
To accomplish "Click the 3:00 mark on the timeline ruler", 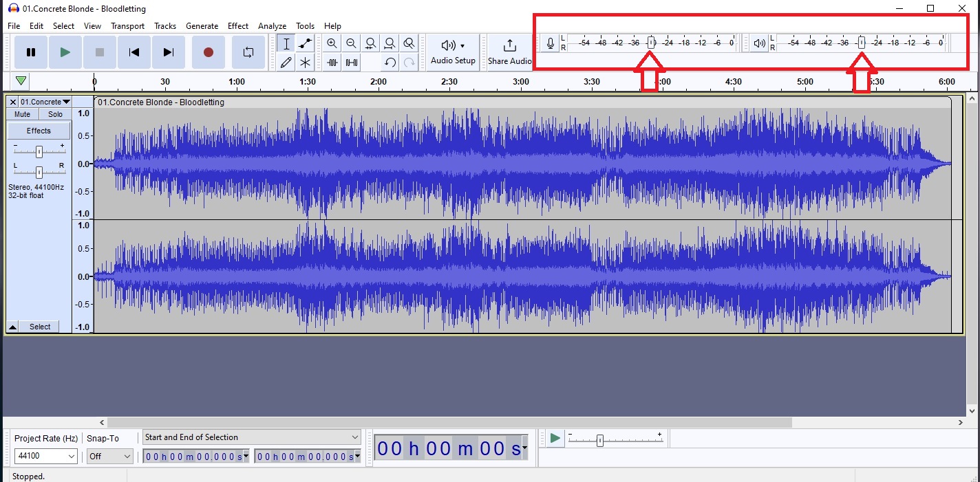I will 521,82.
